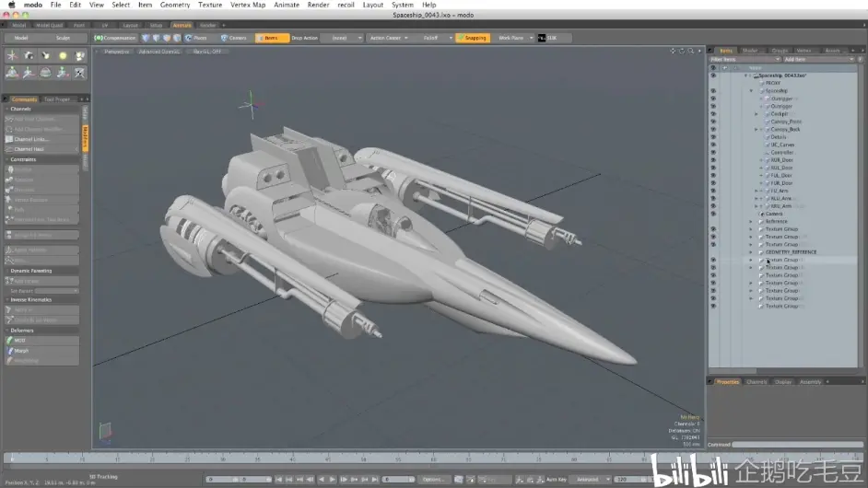Expand the Reference group

[x=751, y=221]
